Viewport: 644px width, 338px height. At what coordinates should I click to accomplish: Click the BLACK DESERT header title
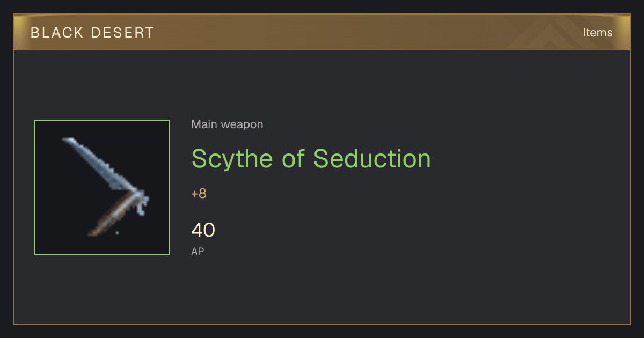pos(92,33)
